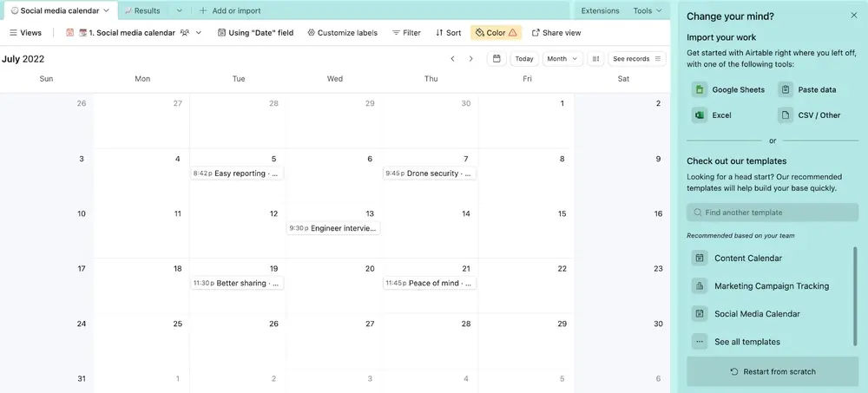
Task: Go to next month arrow
Action: (x=471, y=59)
